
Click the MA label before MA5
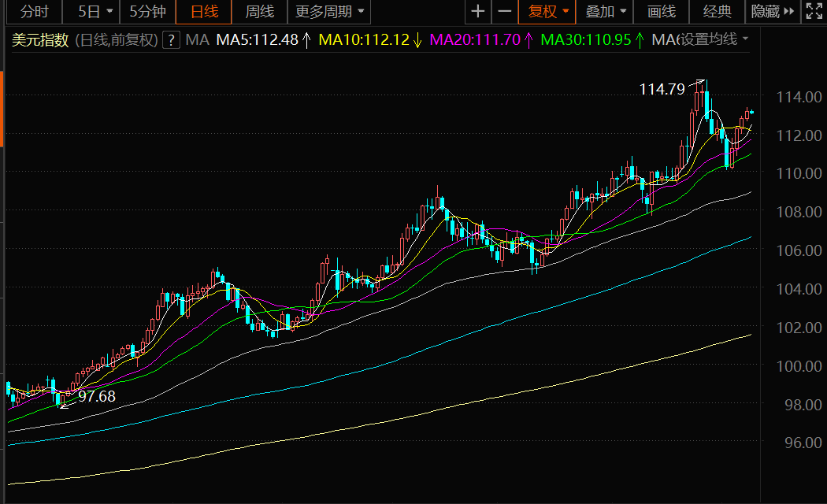click(197, 39)
